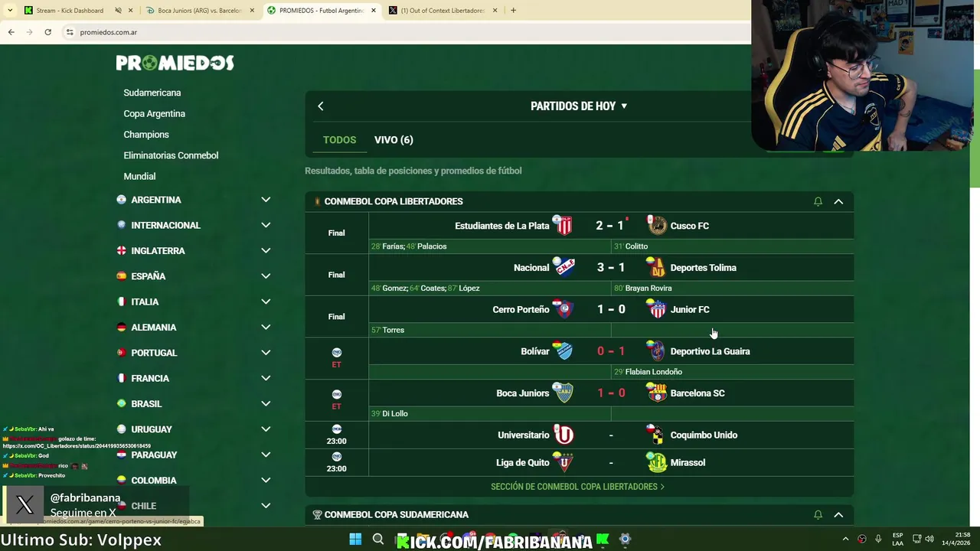The width and height of the screenshot is (980, 551).
Task: Select the Todos tab
Action: click(339, 140)
